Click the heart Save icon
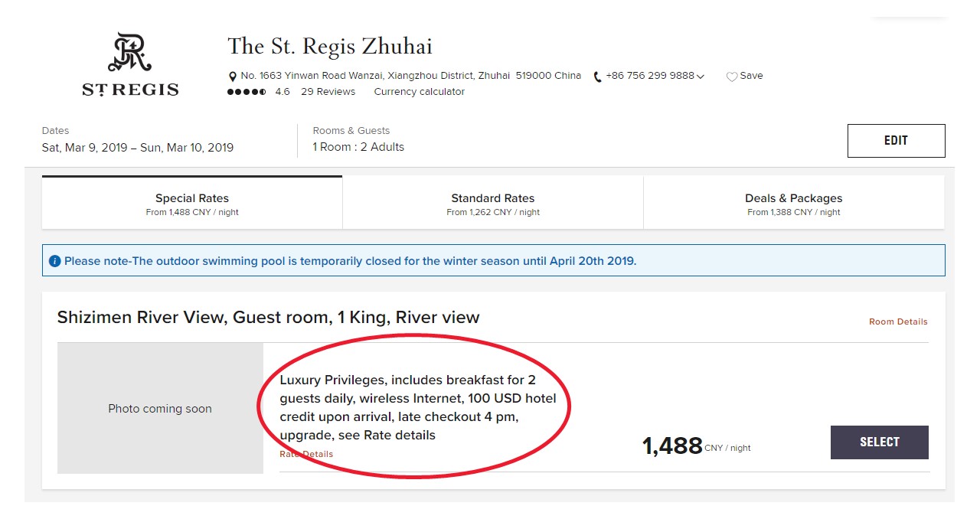This screenshot has width=980, height=519. click(731, 77)
